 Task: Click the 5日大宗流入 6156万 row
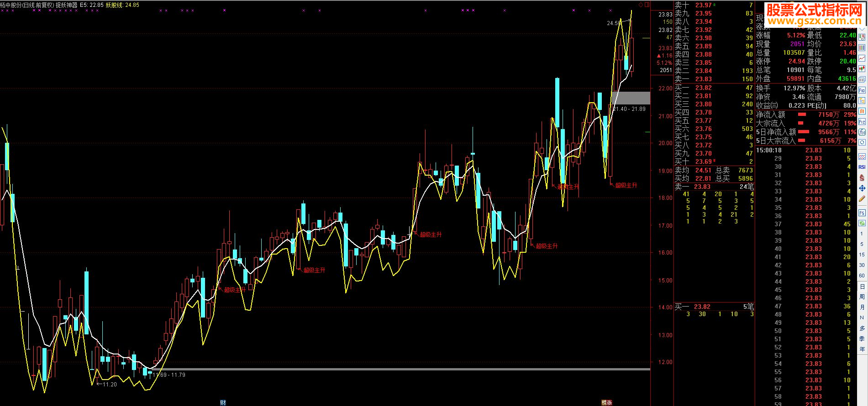click(x=806, y=141)
